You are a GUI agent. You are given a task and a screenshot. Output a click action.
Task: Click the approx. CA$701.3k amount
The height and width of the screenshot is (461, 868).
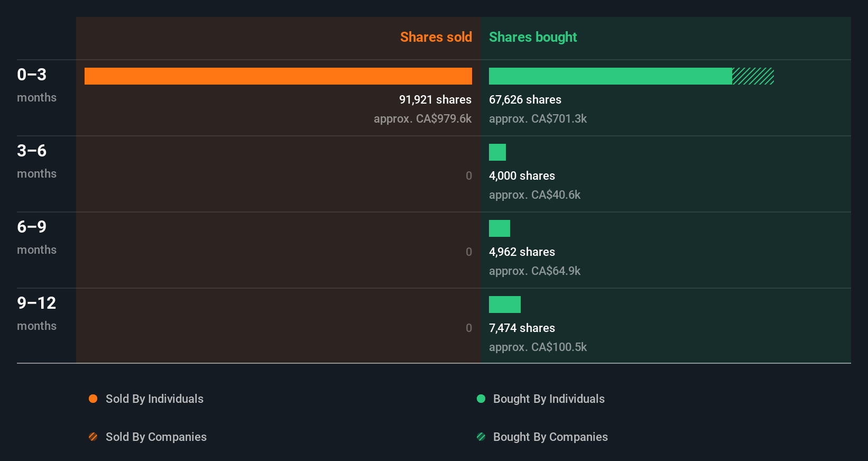point(538,118)
